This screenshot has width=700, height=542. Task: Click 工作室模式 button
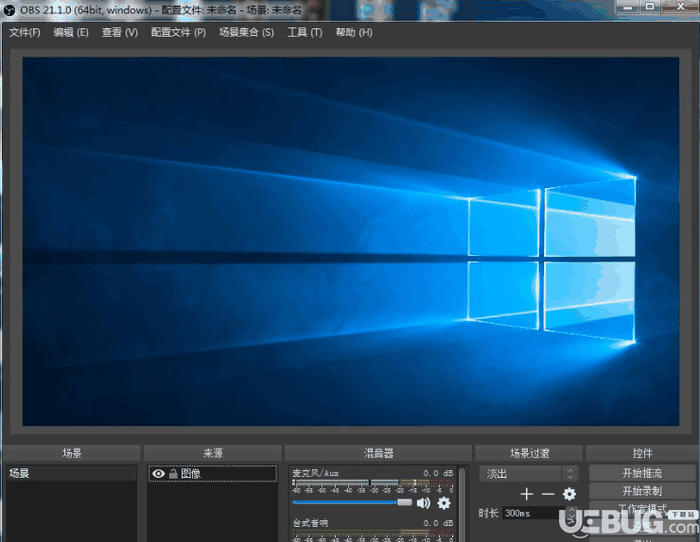tap(642, 509)
